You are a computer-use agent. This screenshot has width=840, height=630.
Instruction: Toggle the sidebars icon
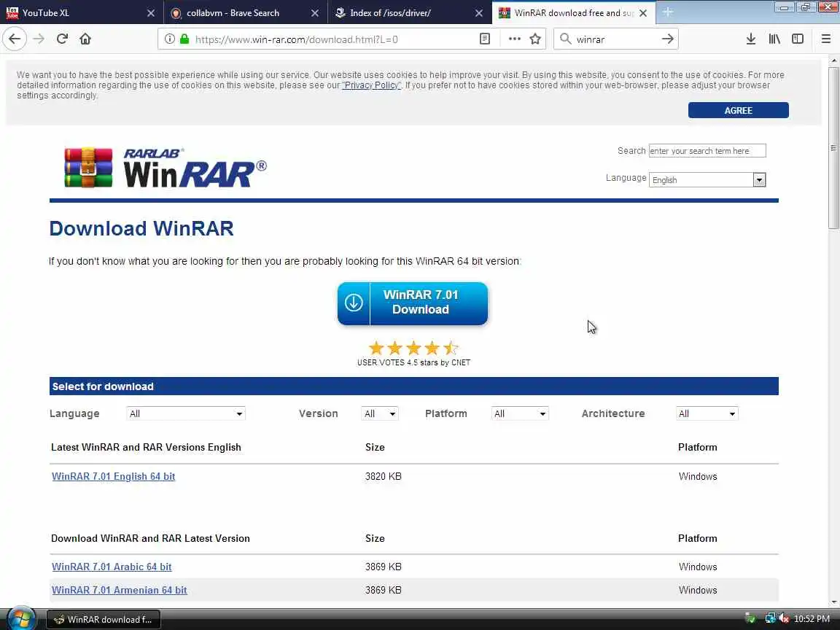click(x=798, y=39)
